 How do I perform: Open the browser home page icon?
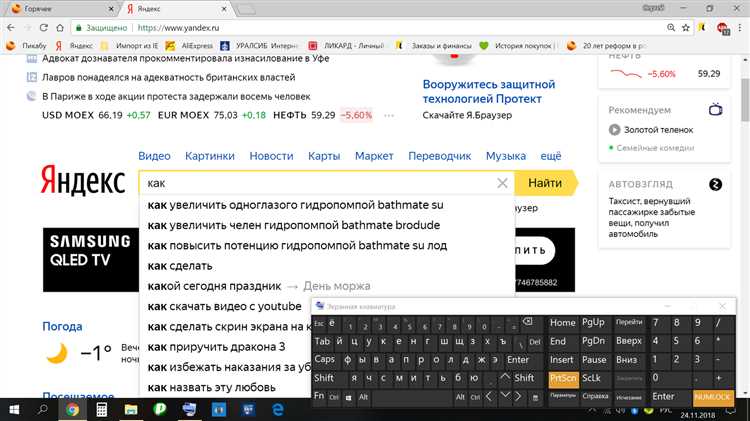coord(60,28)
